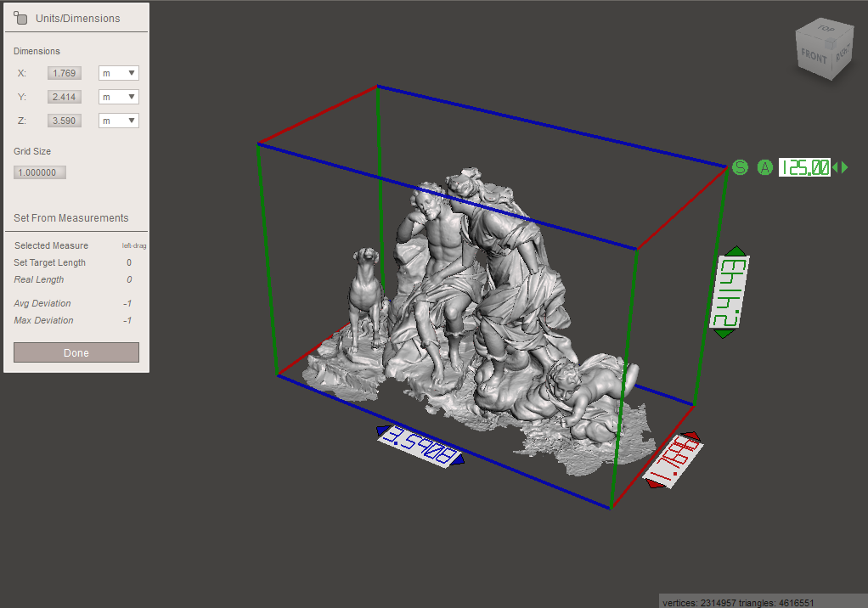Click the green S handle icon
The height and width of the screenshot is (608, 868).
[x=740, y=167]
